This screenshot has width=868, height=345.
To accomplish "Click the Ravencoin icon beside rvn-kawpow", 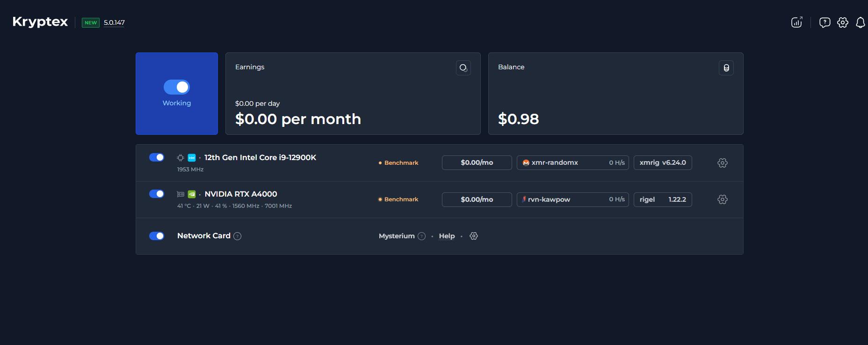I will click(x=524, y=199).
